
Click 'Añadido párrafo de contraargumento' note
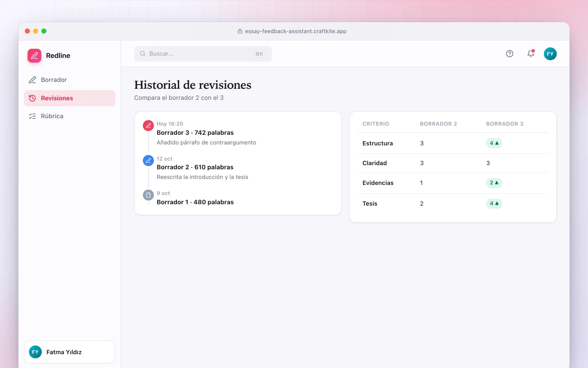(x=206, y=143)
